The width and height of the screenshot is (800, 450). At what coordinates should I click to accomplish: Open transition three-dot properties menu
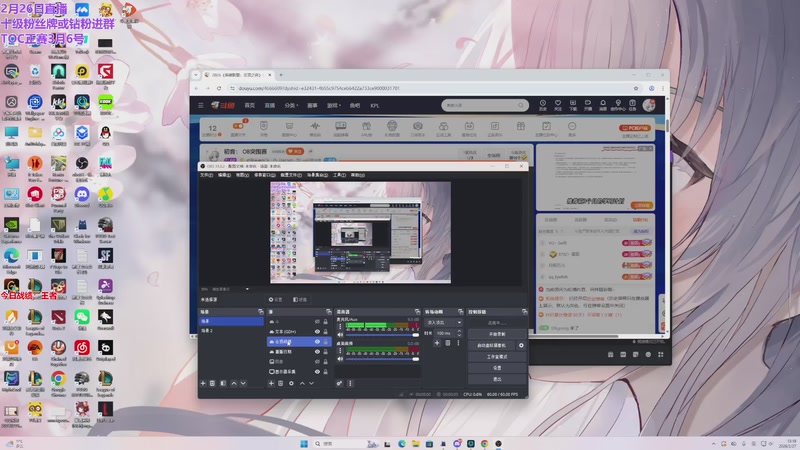pyautogui.click(x=458, y=343)
